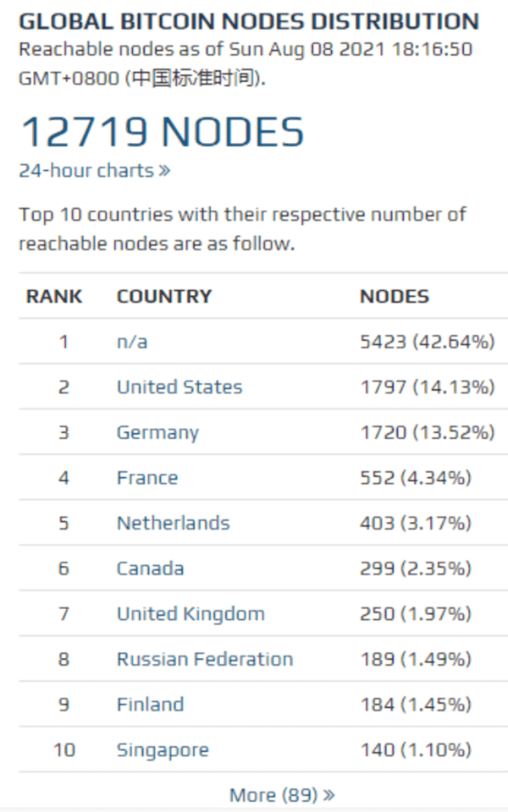508x812 pixels.
Task: Open the Finland country link
Action: [x=150, y=705]
